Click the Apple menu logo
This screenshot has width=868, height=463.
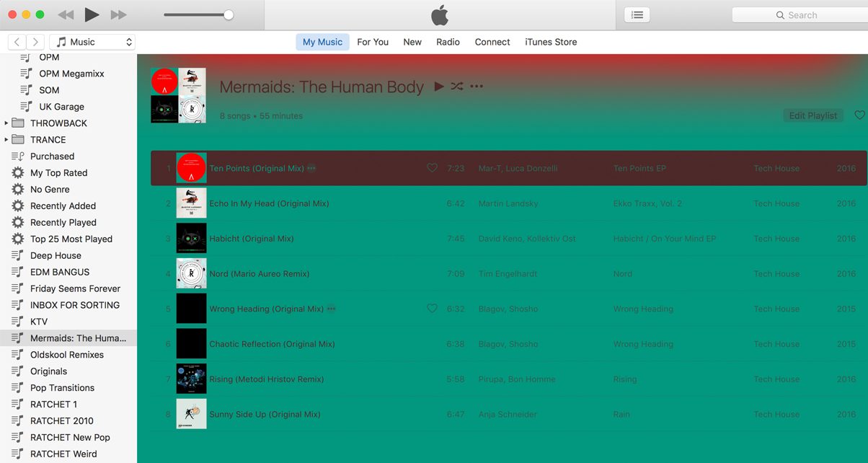[x=440, y=14]
